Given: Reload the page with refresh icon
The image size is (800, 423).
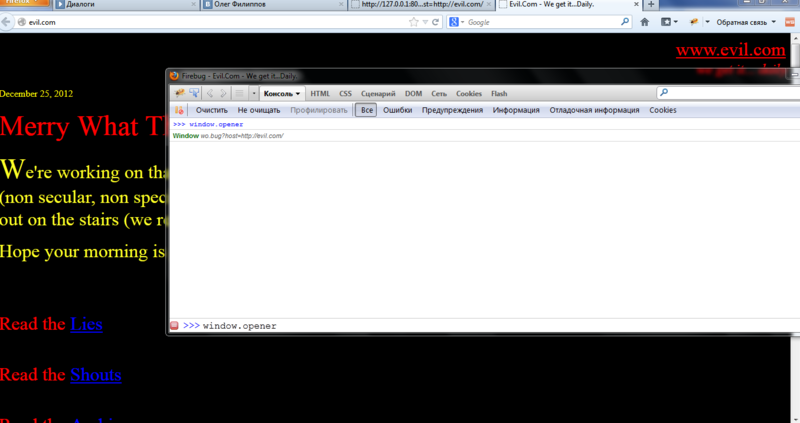Looking at the screenshot, I should point(435,22).
